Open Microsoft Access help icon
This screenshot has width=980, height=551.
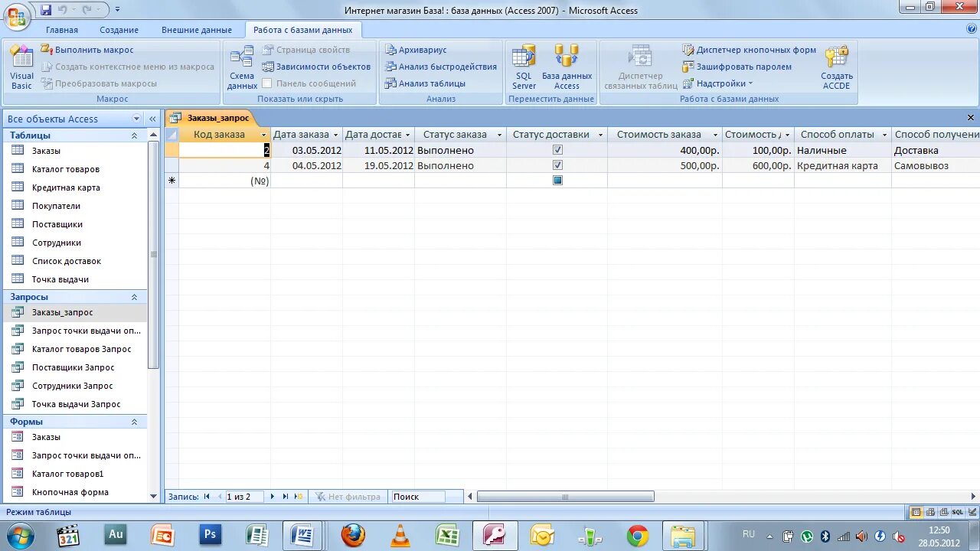[972, 29]
